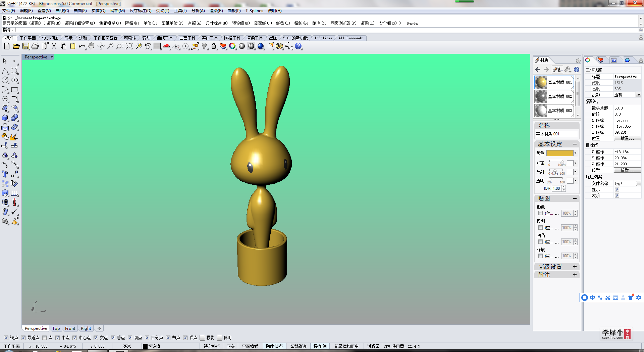Expand the 附注 notes section

coord(575,275)
